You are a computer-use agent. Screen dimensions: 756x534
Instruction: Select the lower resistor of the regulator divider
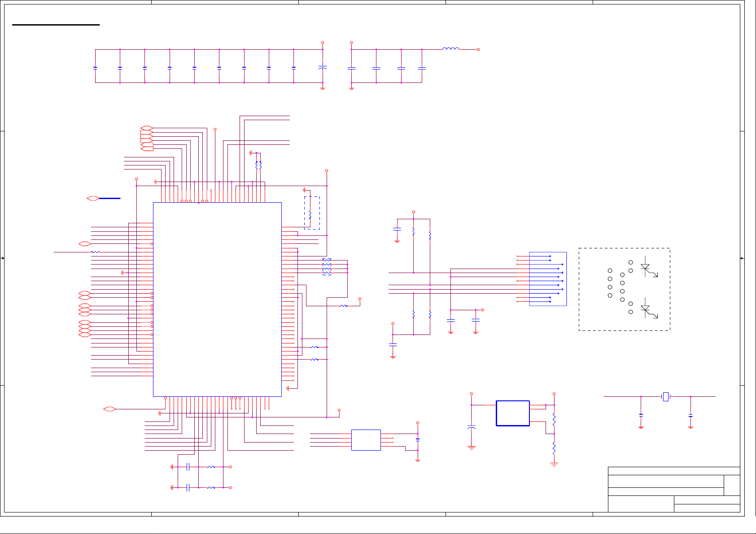coord(554,448)
